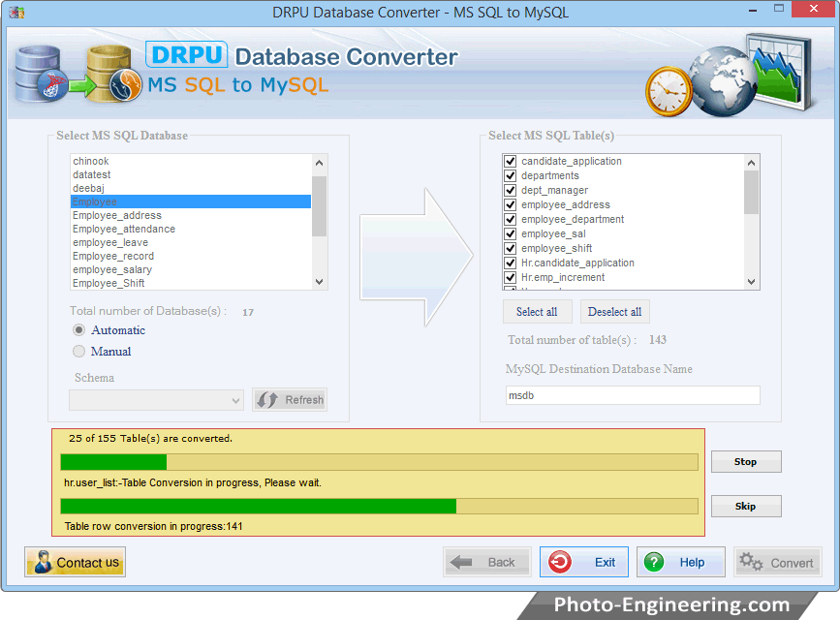This screenshot has height=620, width=840.
Task: Open the Schema dropdown
Action: 156,400
